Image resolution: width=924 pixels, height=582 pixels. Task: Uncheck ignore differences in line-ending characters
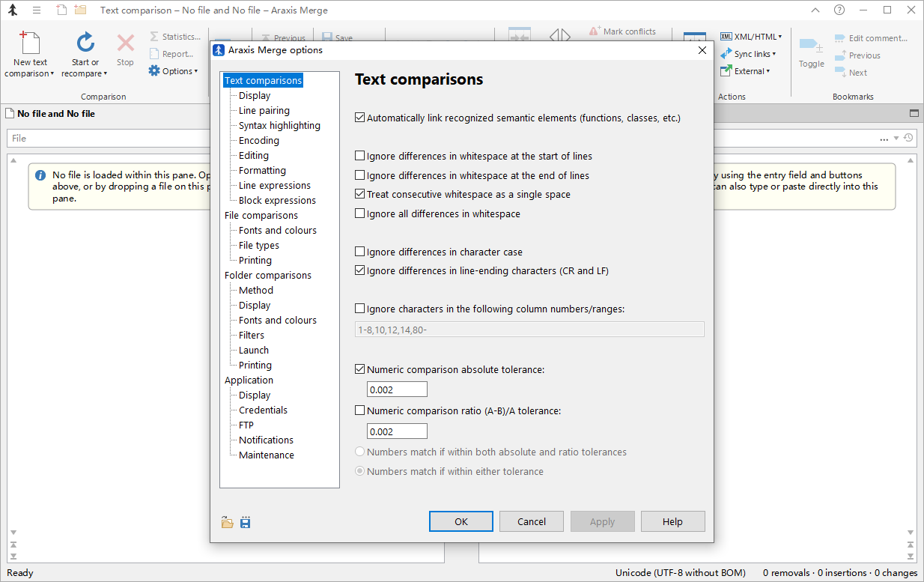tap(360, 270)
